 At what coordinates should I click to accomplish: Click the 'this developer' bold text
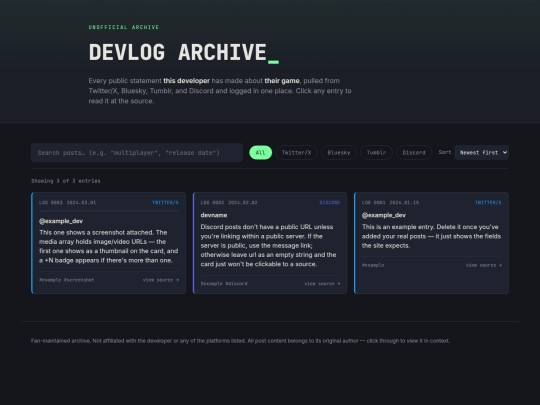(186, 81)
